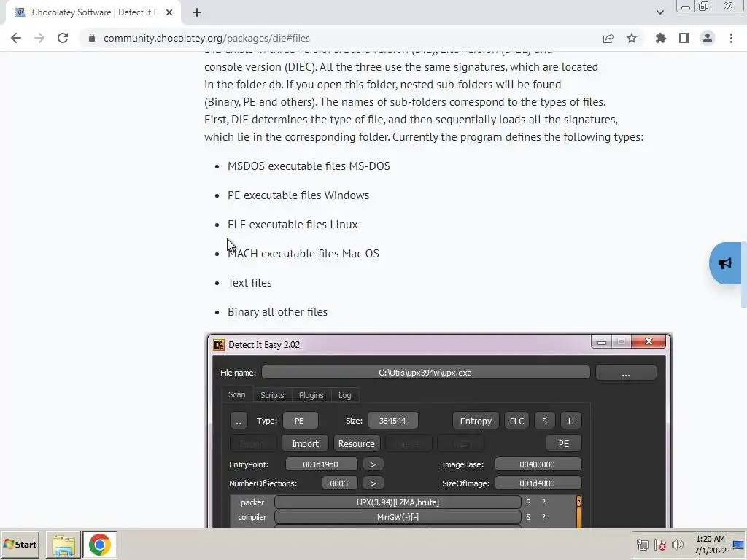Open the blue megaphone announcement button
747x560 pixels.
click(725, 263)
